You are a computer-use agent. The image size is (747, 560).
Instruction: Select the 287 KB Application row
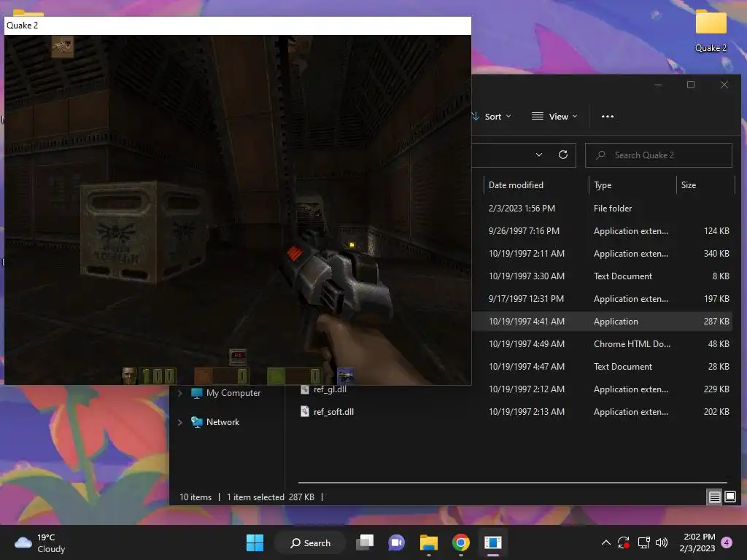(603, 322)
